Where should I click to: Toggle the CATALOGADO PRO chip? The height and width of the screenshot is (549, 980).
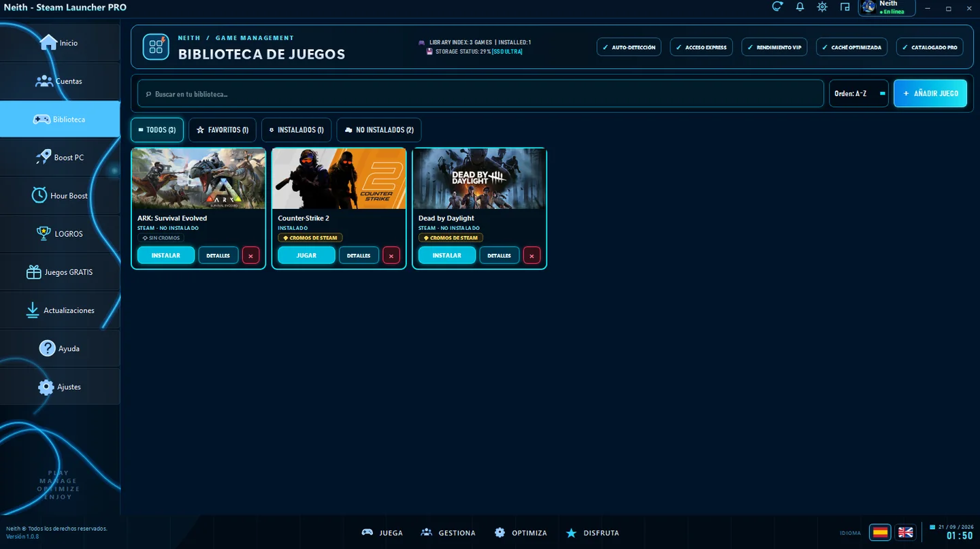930,47
